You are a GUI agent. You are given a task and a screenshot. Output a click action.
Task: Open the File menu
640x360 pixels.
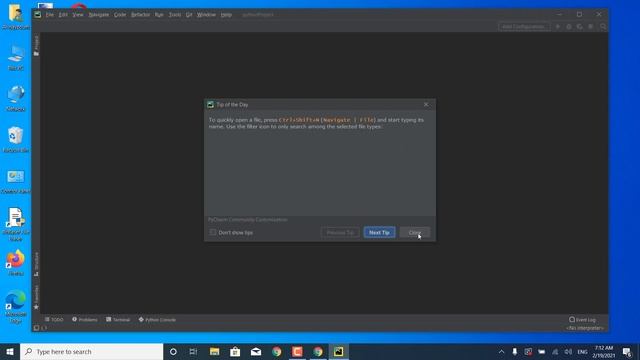(50, 15)
